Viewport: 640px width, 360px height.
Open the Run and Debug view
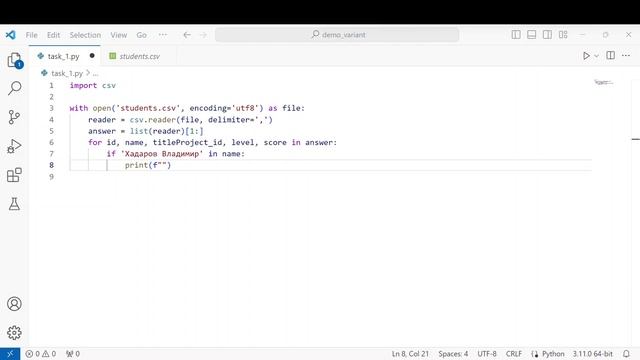14,146
